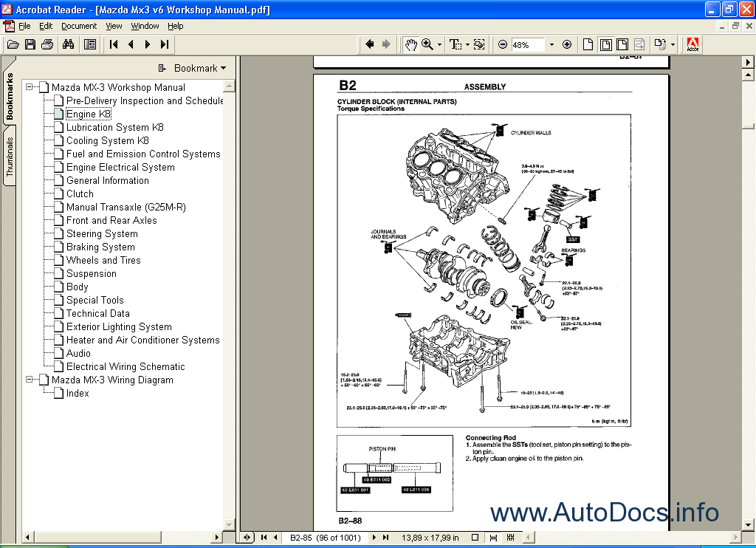
Task: Toggle the navigation pane toolbar icon
Action: pyautogui.click(x=89, y=45)
